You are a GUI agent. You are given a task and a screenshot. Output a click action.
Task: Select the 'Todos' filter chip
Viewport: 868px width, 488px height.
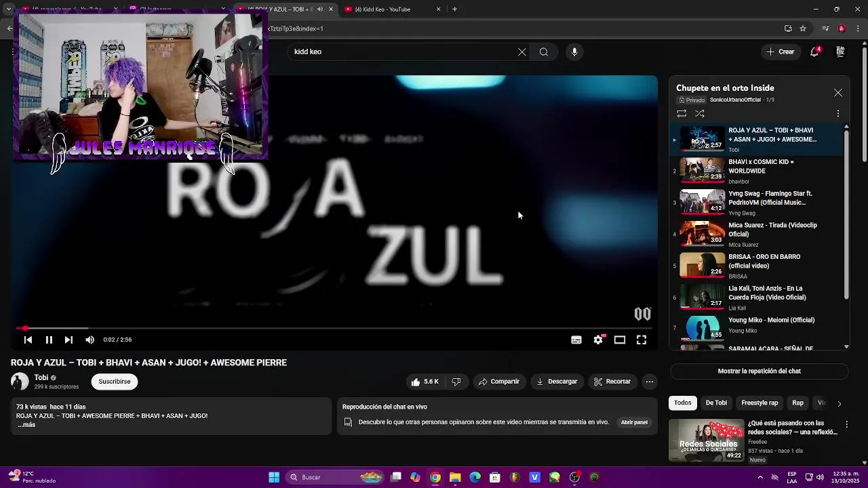click(x=683, y=403)
